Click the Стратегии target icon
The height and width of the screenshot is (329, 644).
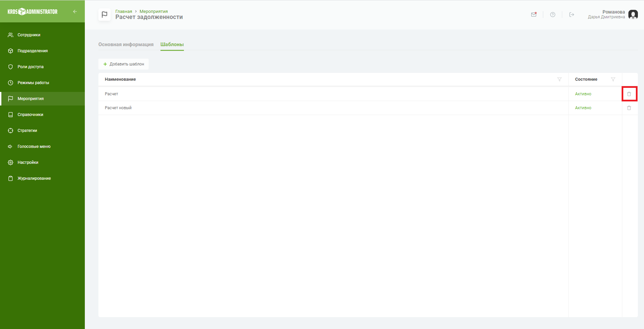(11, 131)
